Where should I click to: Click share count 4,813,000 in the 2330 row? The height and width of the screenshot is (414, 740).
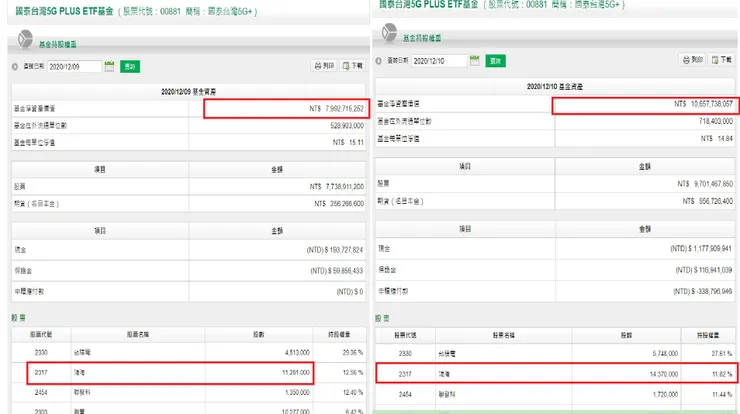297,353
